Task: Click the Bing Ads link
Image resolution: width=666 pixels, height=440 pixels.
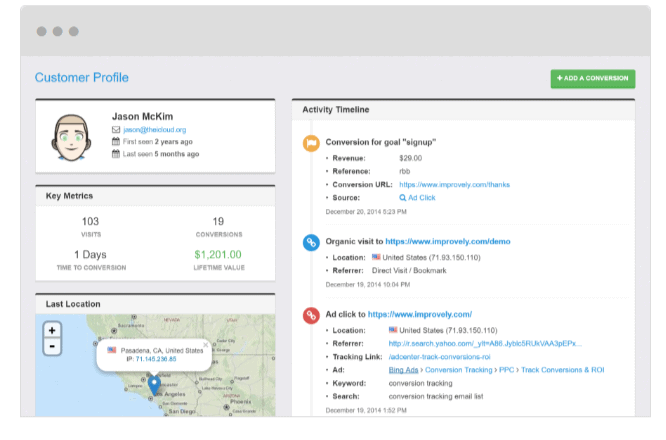Action: tap(404, 370)
